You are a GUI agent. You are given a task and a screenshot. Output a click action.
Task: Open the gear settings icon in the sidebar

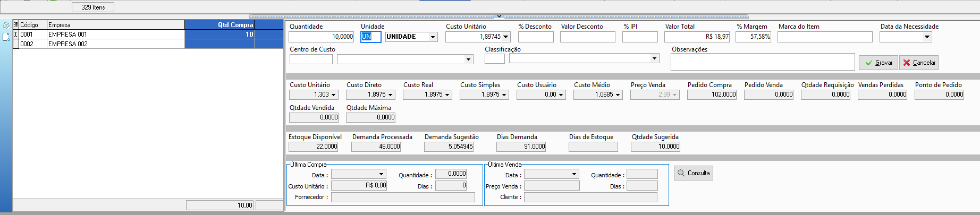tap(6, 25)
